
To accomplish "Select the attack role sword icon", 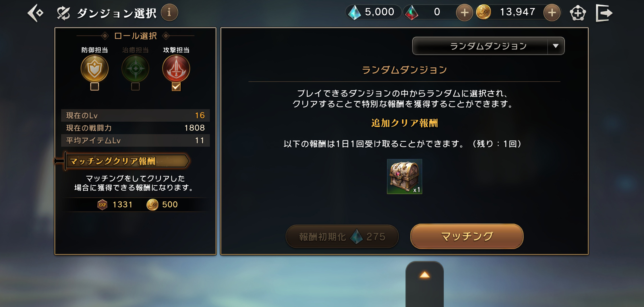I will point(176,69).
